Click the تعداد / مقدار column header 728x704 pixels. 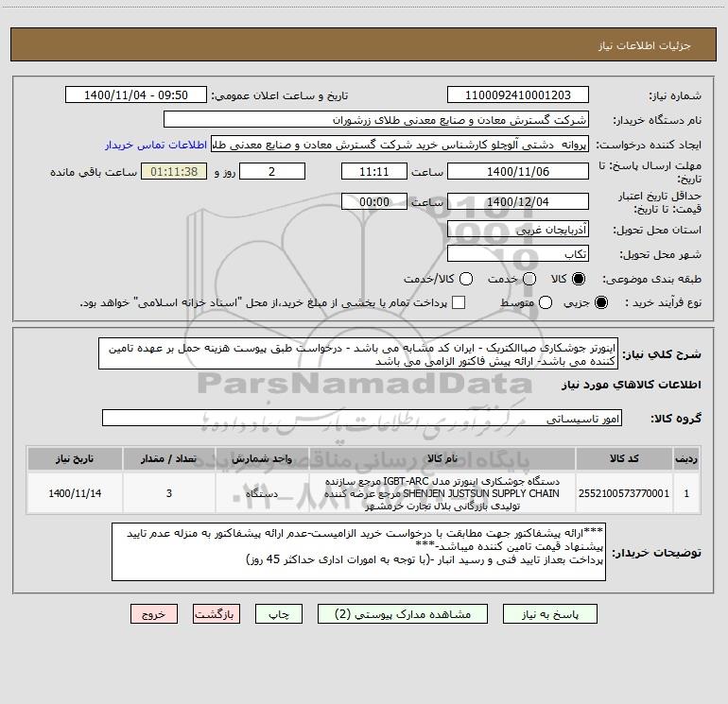pyautogui.click(x=169, y=458)
